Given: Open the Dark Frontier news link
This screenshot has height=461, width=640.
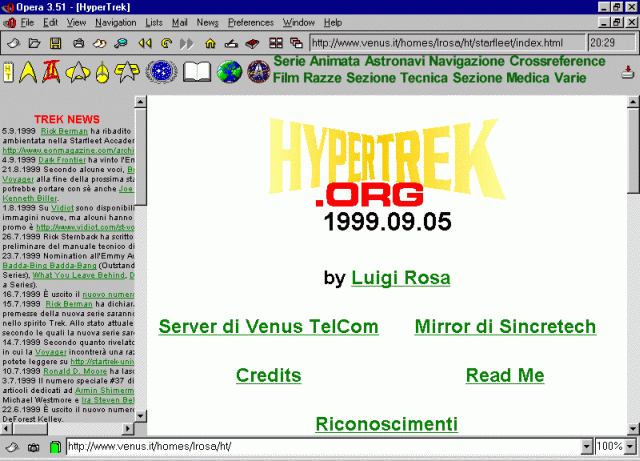Looking at the screenshot, I should pos(62,160).
